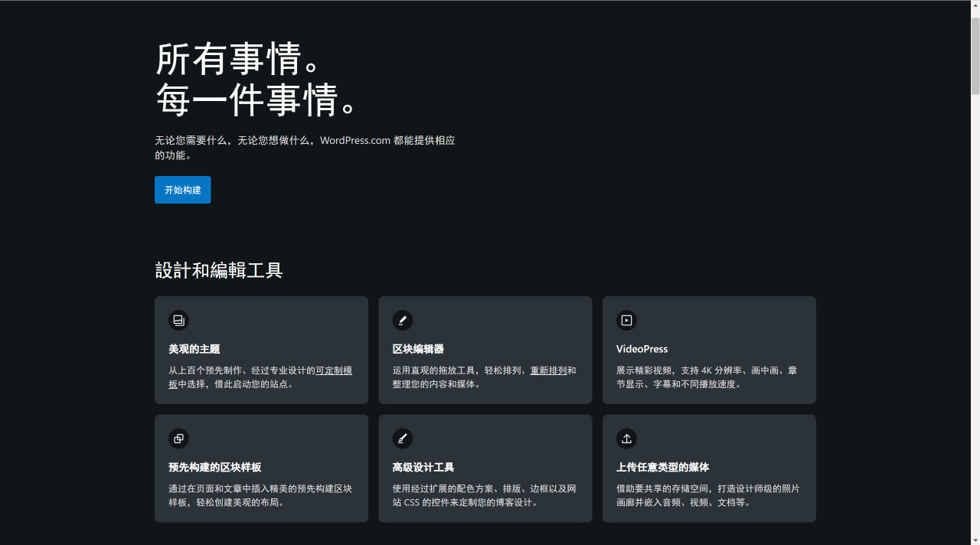980x545 pixels.
Task: Click the 高级设计工具 title
Action: coord(423,468)
